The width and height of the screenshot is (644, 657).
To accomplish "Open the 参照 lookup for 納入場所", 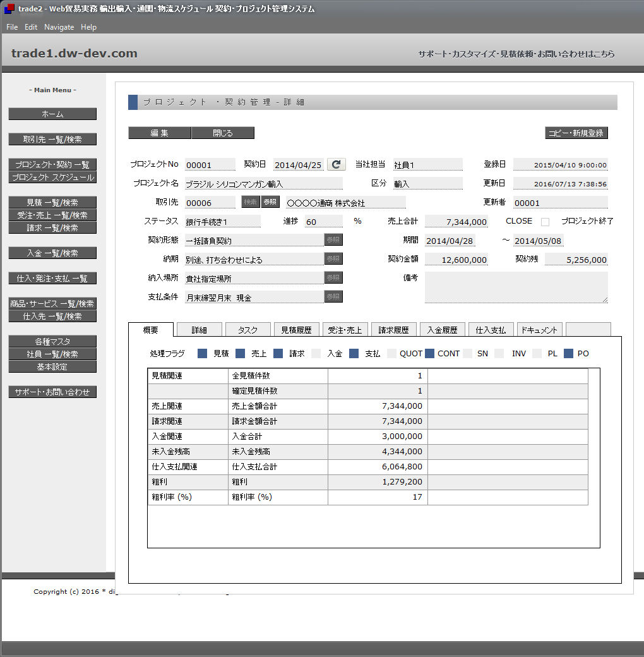I will [x=333, y=278].
